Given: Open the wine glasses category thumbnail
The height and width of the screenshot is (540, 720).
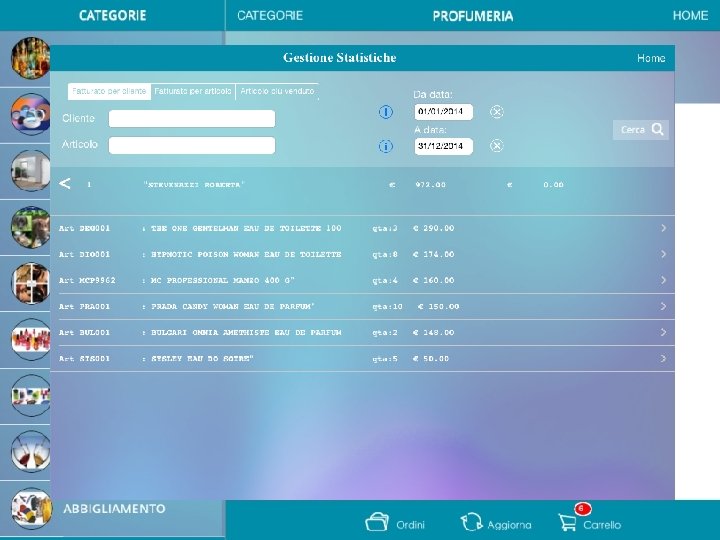Looking at the screenshot, I should coord(30,452).
